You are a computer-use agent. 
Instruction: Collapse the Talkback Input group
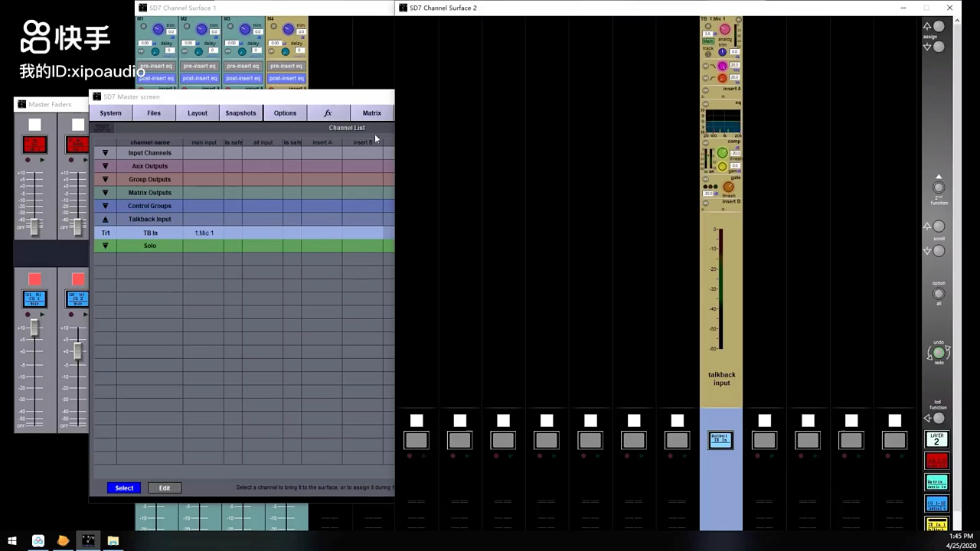click(x=106, y=219)
